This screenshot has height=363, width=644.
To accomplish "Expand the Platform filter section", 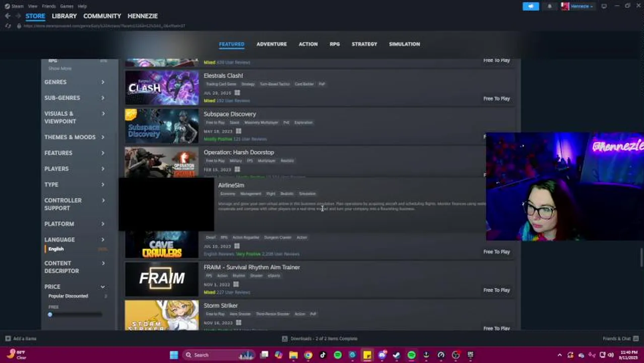I will pos(75,224).
